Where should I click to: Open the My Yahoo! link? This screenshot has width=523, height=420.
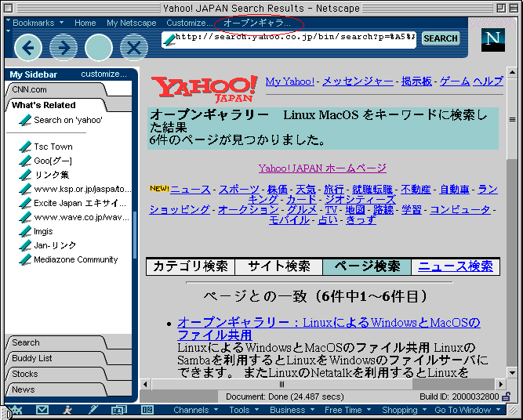click(290, 81)
